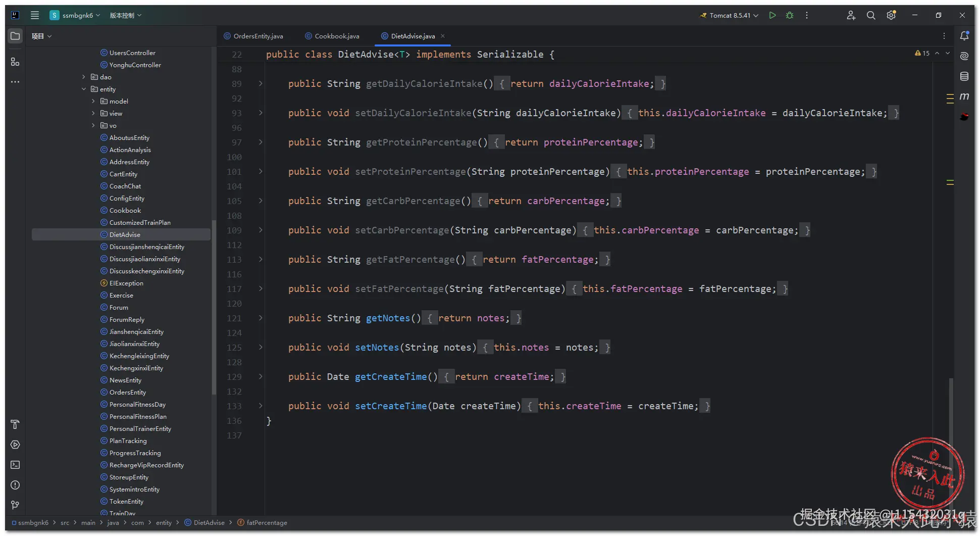The height and width of the screenshot is (536, 980).
Task: Open more run actions menu
Action: 807,15
